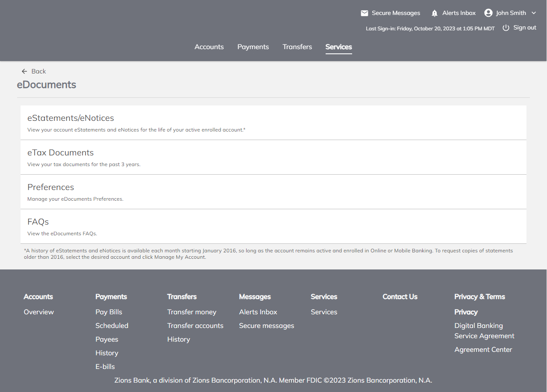This screenshot has height=392, width=547.
Task: Expand the John Smith account dropdown chevron
Action: point(533,13)
